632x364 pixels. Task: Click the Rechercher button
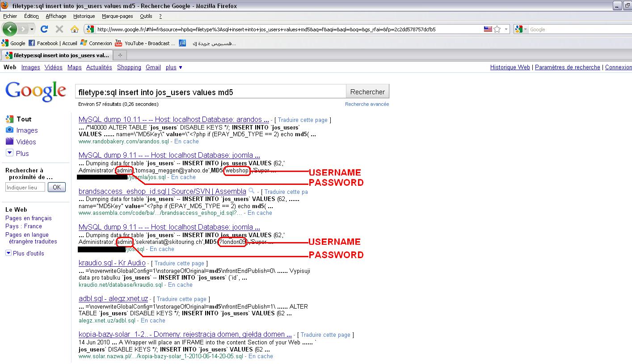tap(367, 91)
